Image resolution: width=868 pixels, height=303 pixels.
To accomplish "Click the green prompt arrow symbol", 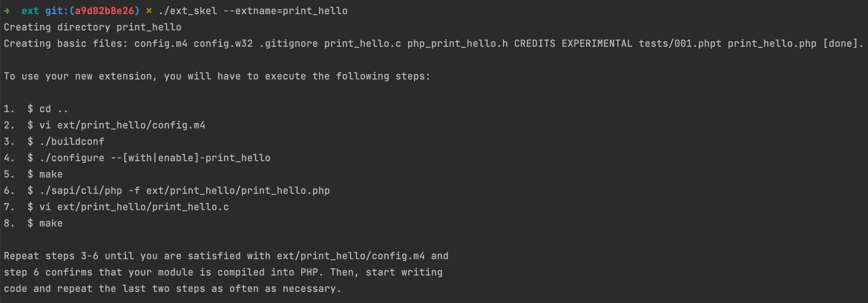I will 7,11.
